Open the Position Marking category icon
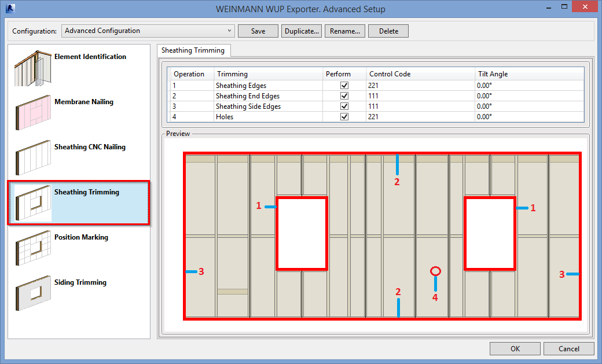Screen dimensions: 602x364 pyautogui.click(x=33, y=248)
